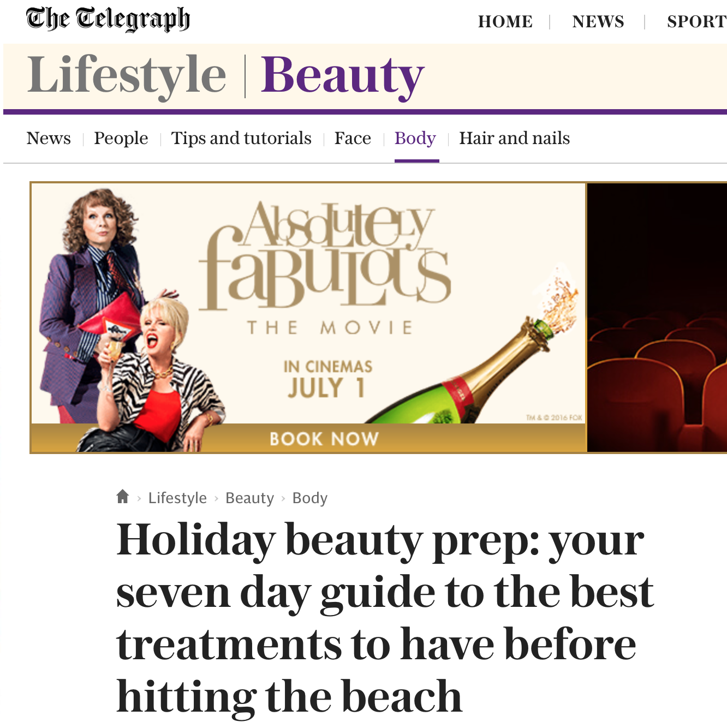The image size is (727, 728).
Task: Click Body in the breadcrumb trail
Action: click(310, 498)
